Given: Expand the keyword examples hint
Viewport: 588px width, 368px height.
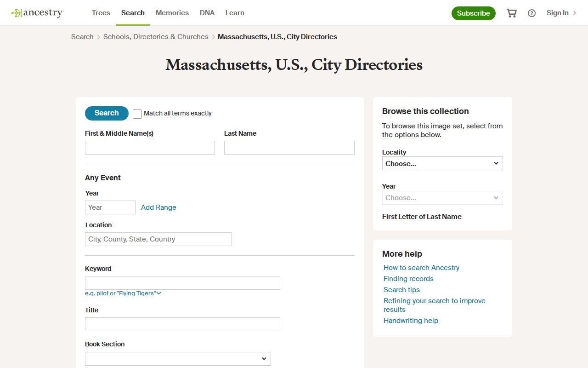Looking at the screenshot, I should [x=123, y=293].
